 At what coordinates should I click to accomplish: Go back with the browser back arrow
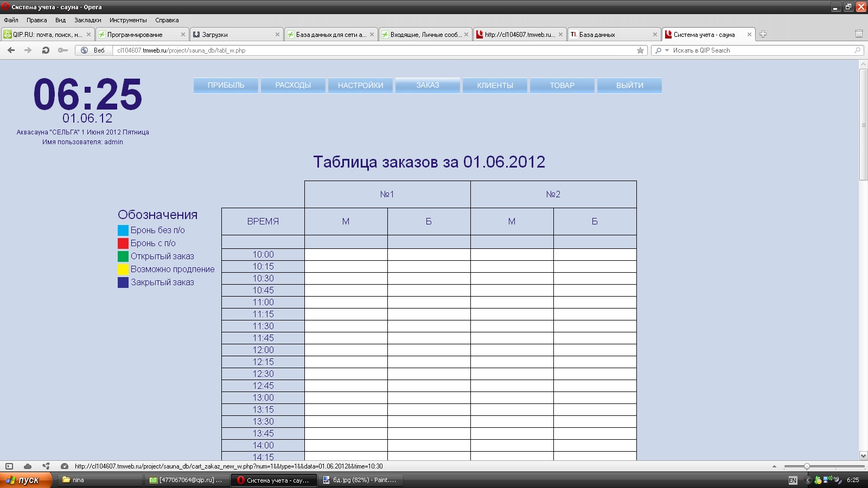pyautogui.click(x=11, y=50)
